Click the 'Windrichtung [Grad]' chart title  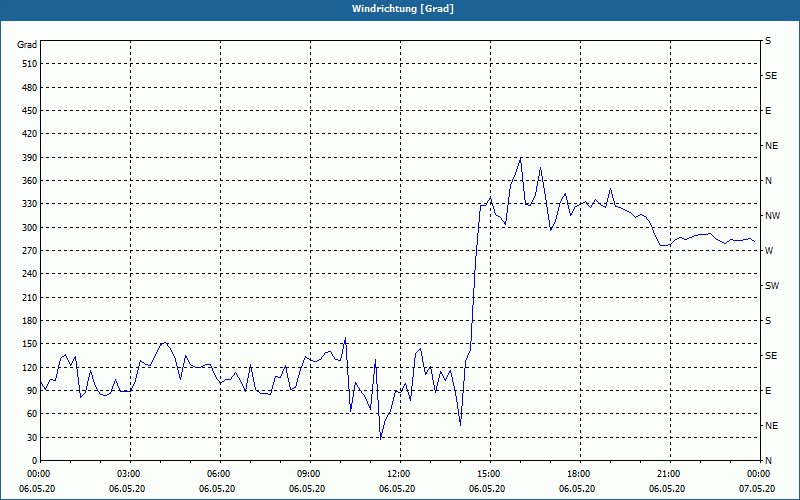(x=403, y=9)
